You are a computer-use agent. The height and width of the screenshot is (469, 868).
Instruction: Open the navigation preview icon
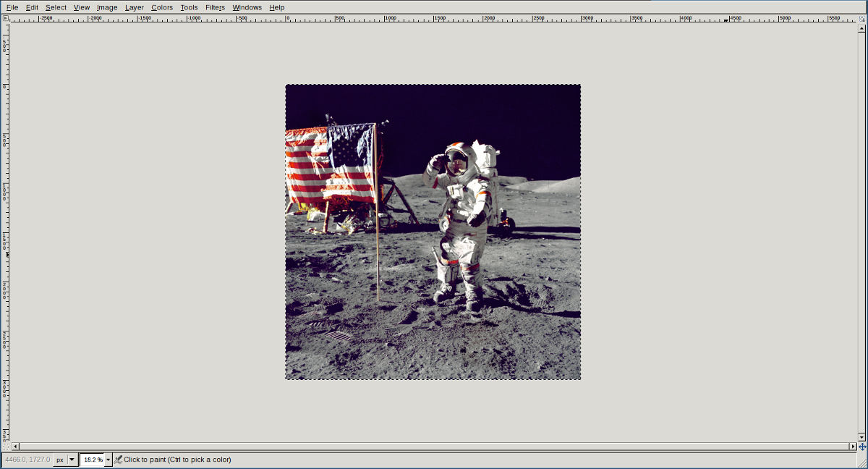[861, 447]
